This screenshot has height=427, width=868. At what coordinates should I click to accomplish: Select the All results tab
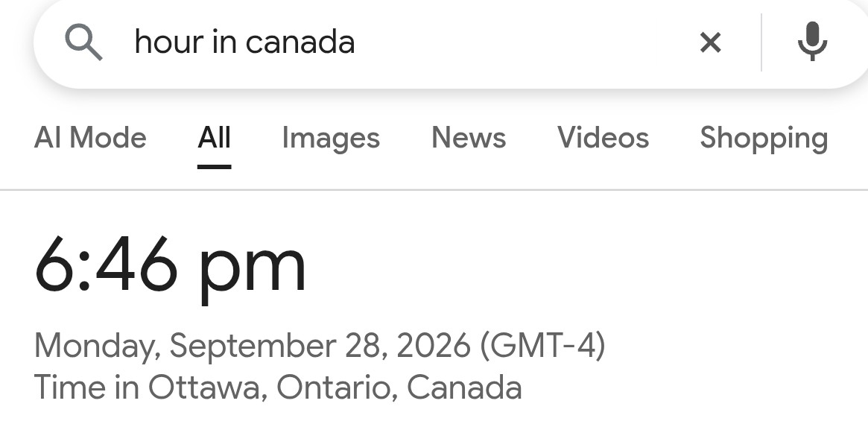tap(215, 137)
